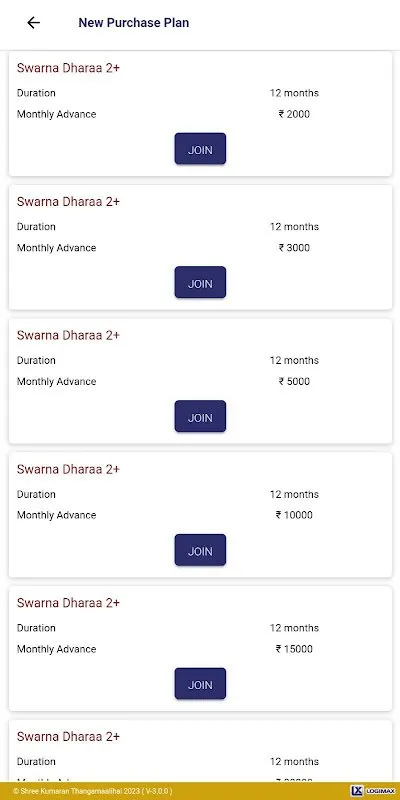The height and width of the screenshot is (800, 400).
Task: Join the ₹ 5000 monthly plan
Action: pyautogui.click(x=200, y=416)
